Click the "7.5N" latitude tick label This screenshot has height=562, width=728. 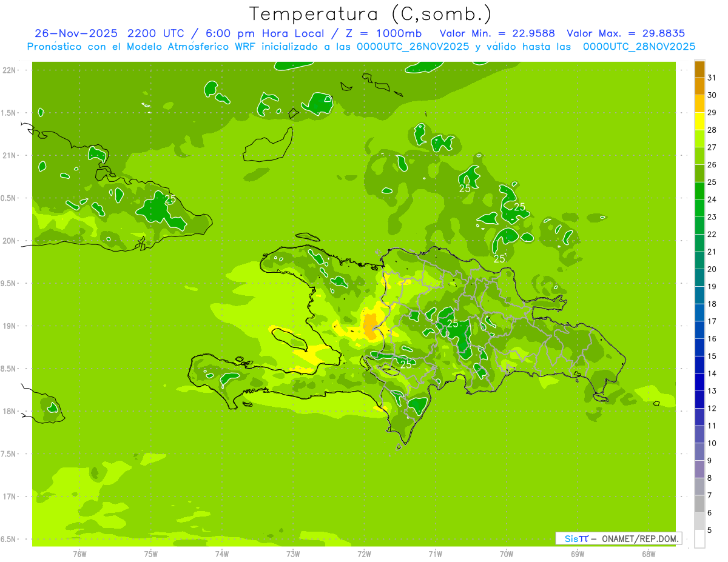pos(9,454)
